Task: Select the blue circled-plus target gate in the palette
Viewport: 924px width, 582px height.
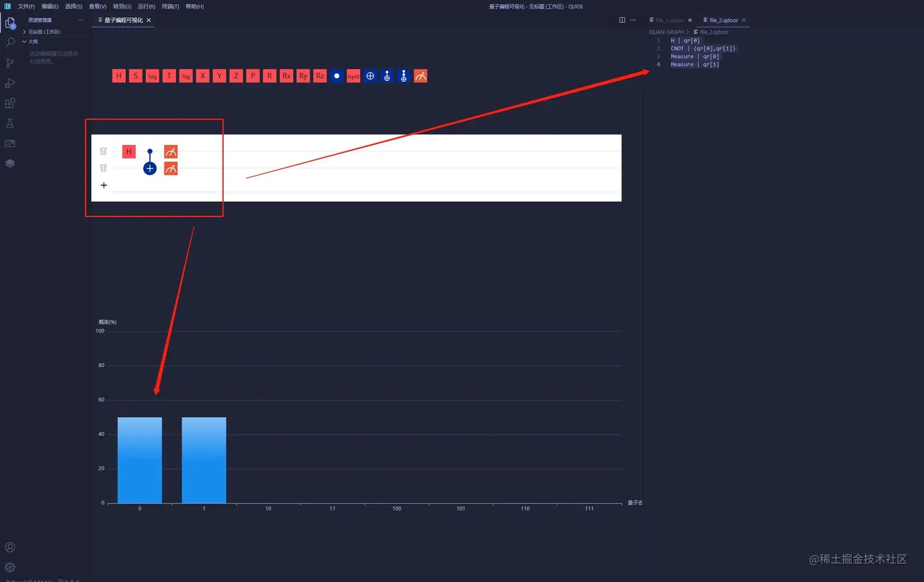Action: (370, 76)
